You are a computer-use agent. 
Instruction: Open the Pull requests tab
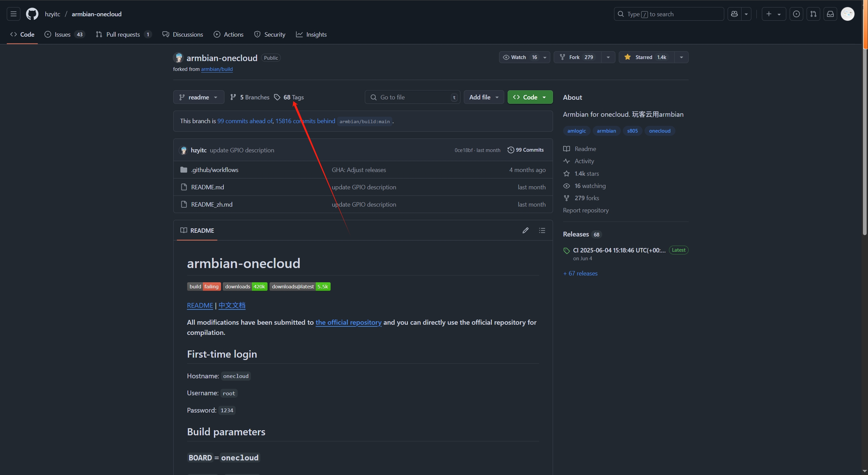tap(124, 34)
